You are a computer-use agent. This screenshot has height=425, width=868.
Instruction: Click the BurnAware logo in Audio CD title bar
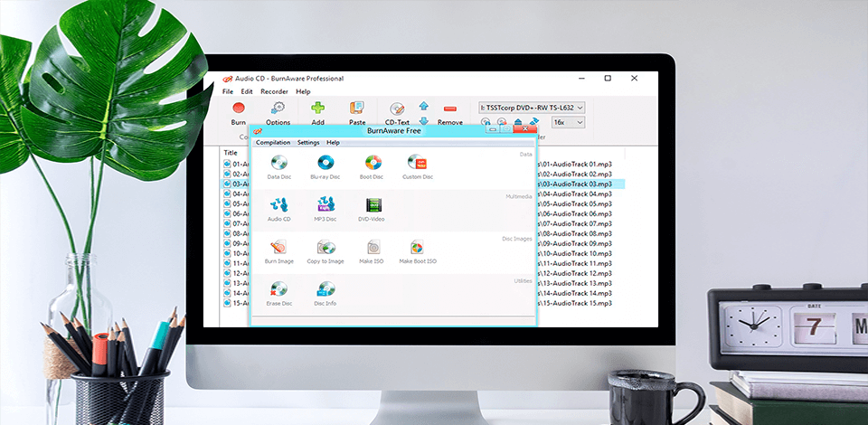(x=227, y=79)
